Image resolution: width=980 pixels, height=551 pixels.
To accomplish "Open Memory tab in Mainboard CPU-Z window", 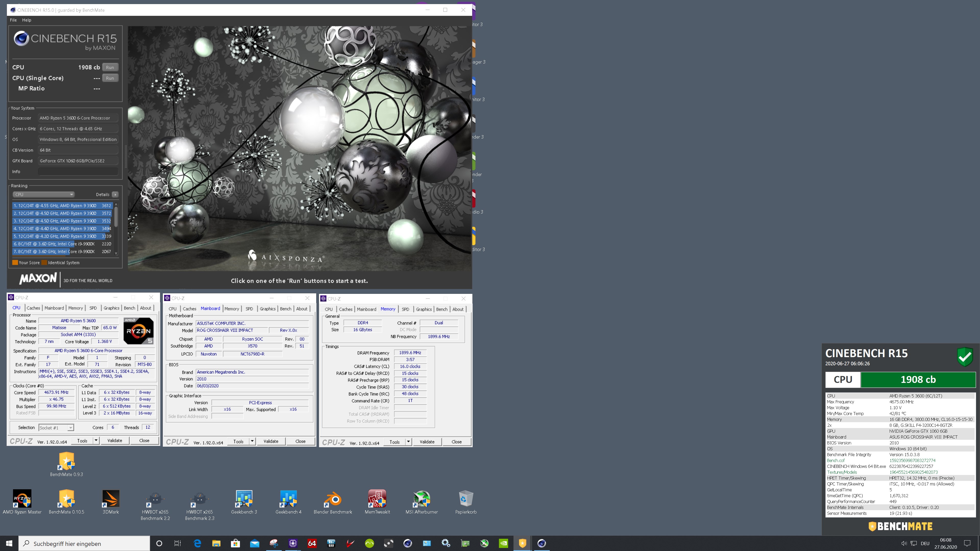I will (232, 309).
